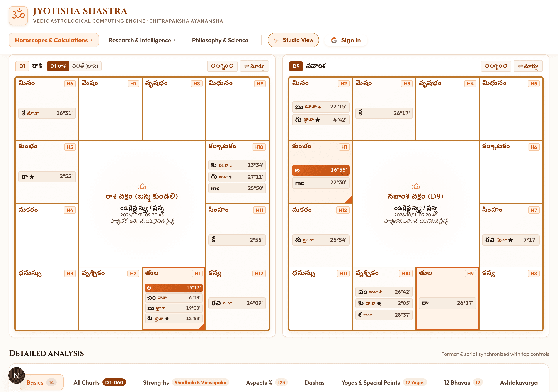Select Saturn row 16°31' in D1 Meena
This screenshot has height=392, width=558.
tap(47, 113)
